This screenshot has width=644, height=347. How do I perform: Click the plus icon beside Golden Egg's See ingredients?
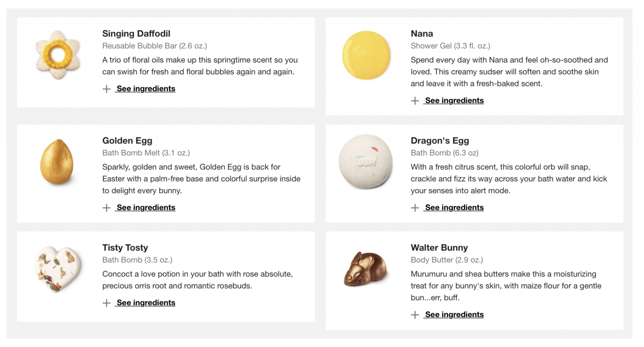106,208
